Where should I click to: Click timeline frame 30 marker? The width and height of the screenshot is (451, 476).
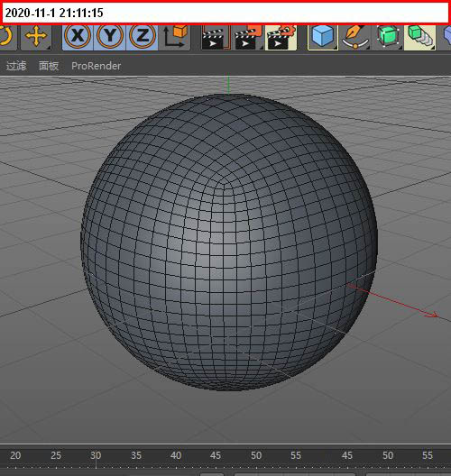click(96, 455)
